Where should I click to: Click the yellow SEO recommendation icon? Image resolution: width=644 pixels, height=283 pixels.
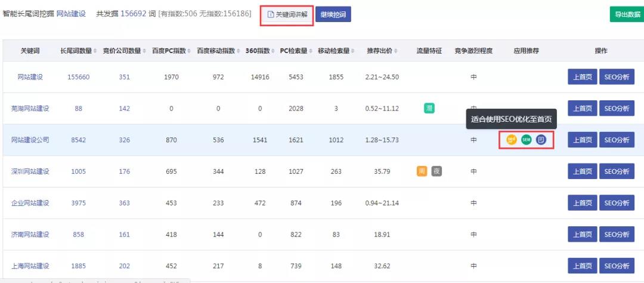[x=511, y=140]
